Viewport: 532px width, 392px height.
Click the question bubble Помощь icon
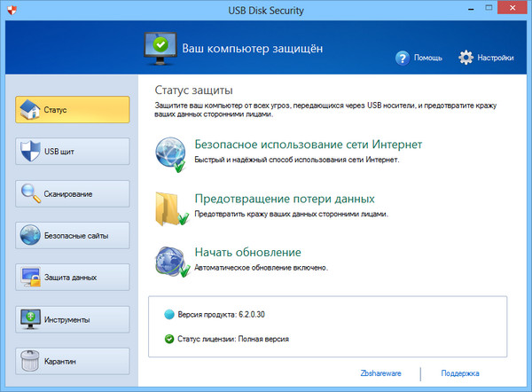[x=403, y=58]
